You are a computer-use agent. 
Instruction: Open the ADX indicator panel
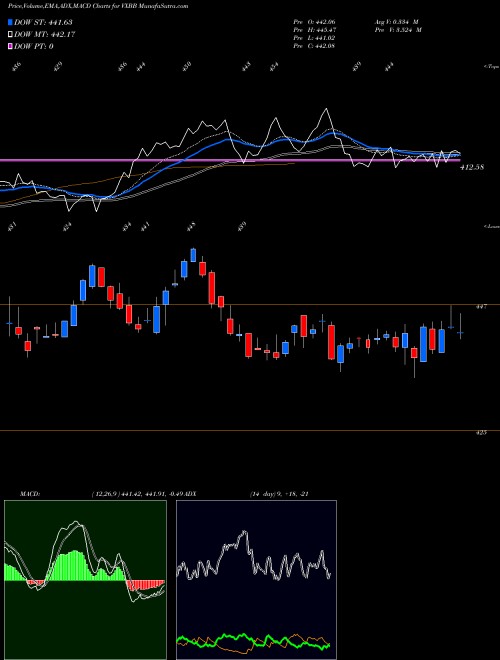(x=256, y=580)
